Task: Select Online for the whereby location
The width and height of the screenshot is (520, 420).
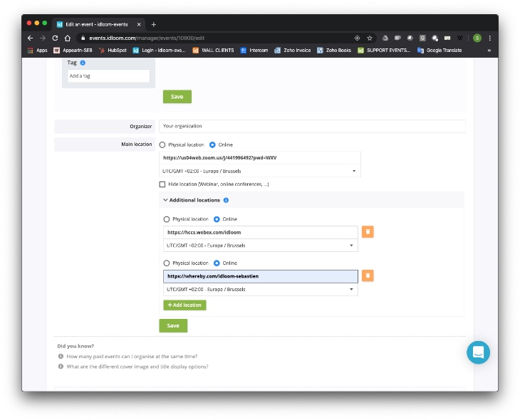Action: 217,263
